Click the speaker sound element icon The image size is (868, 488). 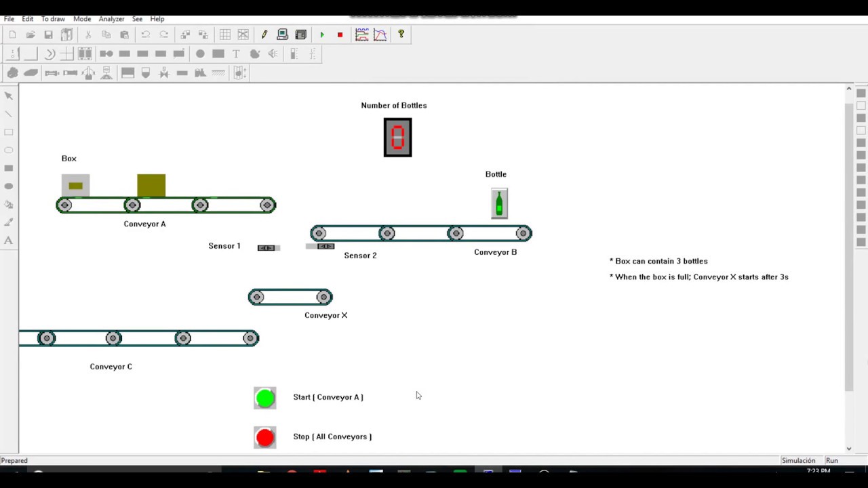pyautogui.click(x=273, y=54)
